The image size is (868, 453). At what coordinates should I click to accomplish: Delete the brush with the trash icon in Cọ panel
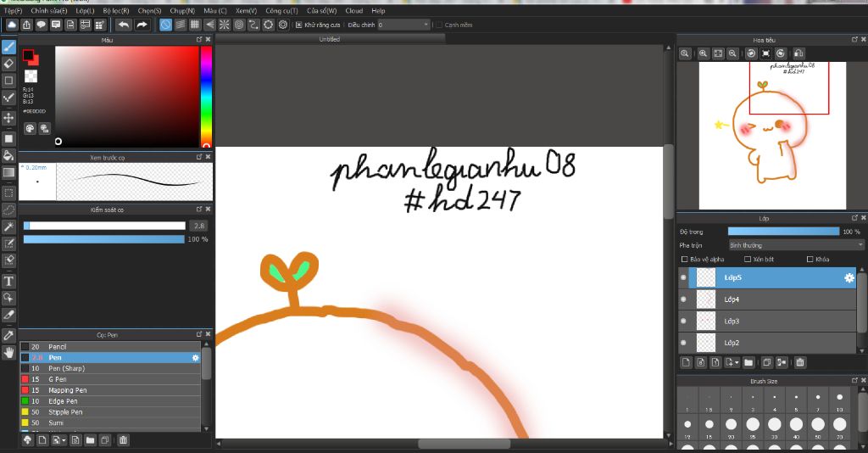(123, 440)
